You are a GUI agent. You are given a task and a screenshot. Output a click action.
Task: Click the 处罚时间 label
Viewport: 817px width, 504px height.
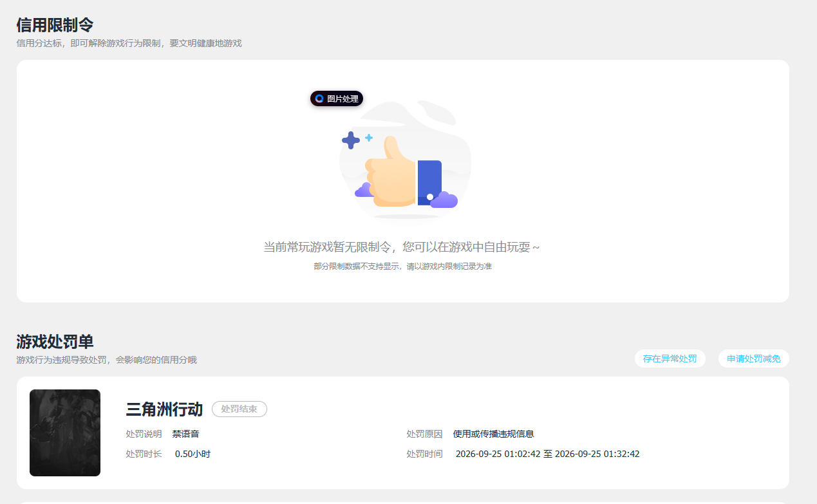coord(424,454)
